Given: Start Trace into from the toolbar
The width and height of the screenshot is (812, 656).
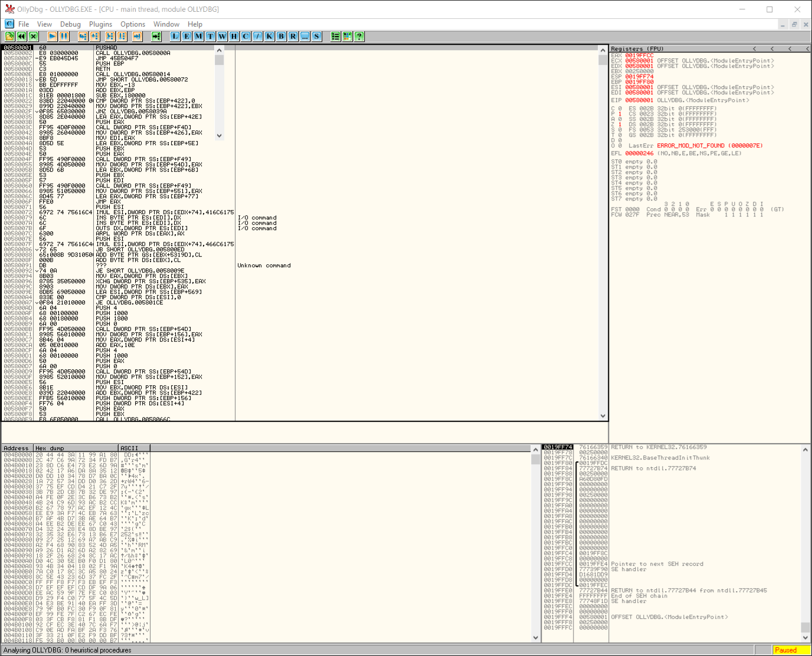Looking at the screenshot, I should click(110, 37).
